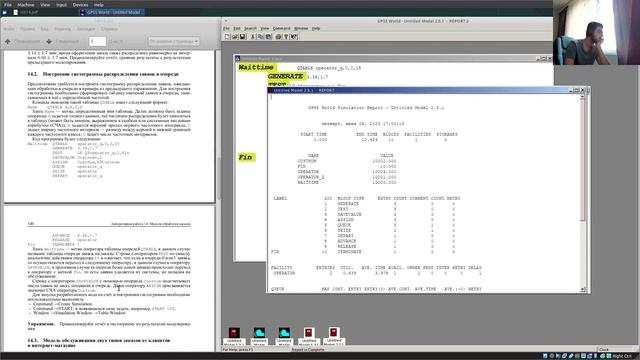This screenshot has width=640, height=360.
Task: Click the context help arrow icon in GPSS toolbar
Action: coord(294,37)
